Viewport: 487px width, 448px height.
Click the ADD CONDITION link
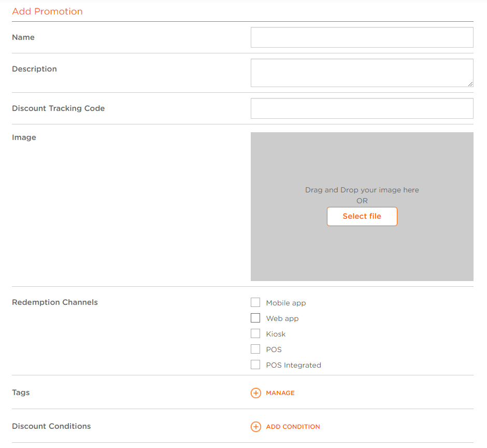pos(293,427)
